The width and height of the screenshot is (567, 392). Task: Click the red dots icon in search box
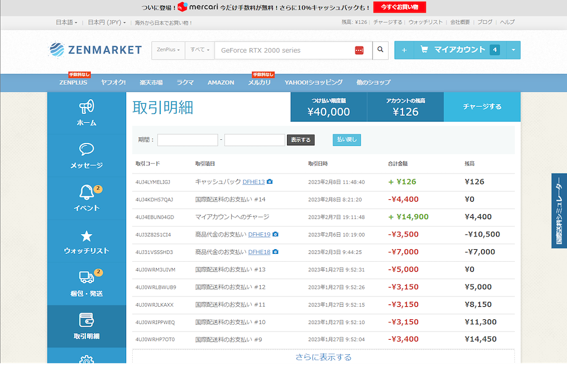pos(359,50)
